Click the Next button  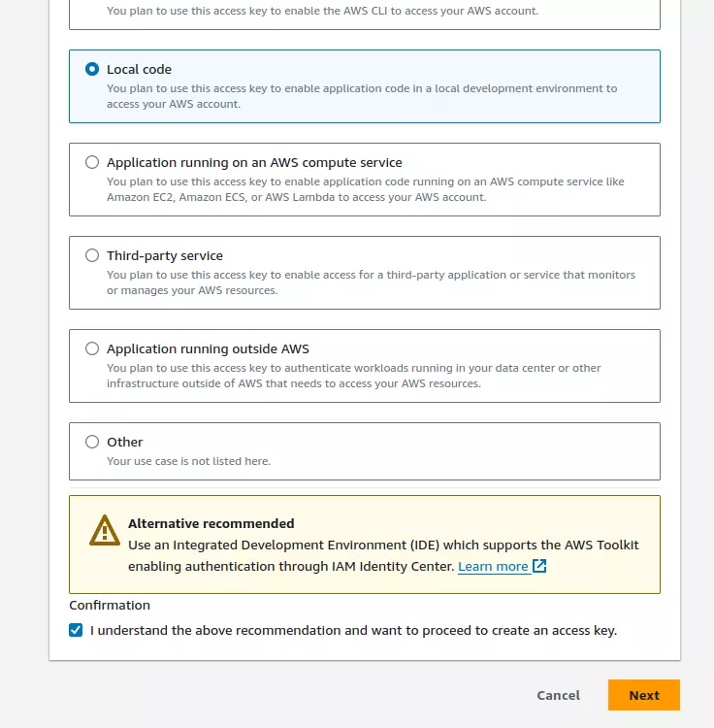[644, 695]
